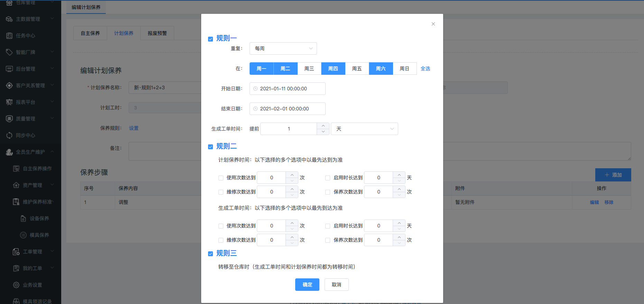
Task: Increase the 提前 value with up arrow
Action: pos(323,126)
